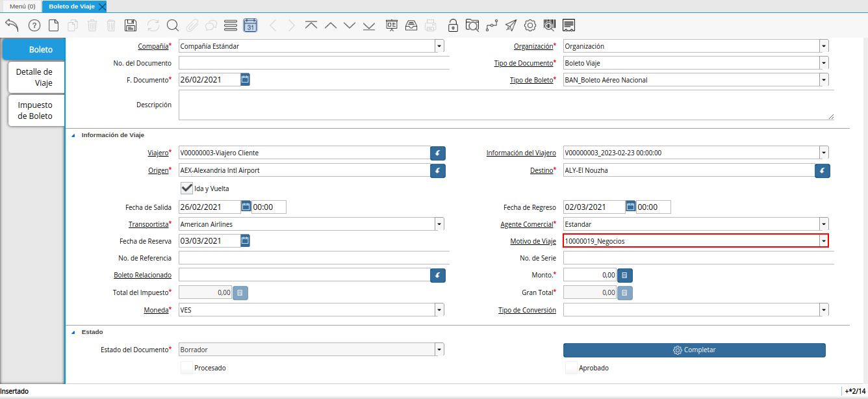The height and width of the screenshot is (399, 868).
Task: Create a new record with page icon
Action: coord(54,25)
